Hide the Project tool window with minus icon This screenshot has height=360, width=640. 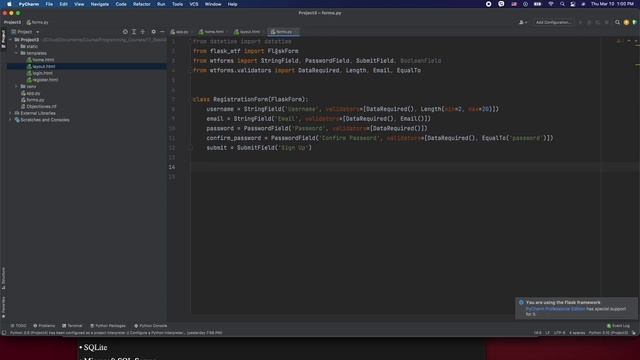(162, 31)
